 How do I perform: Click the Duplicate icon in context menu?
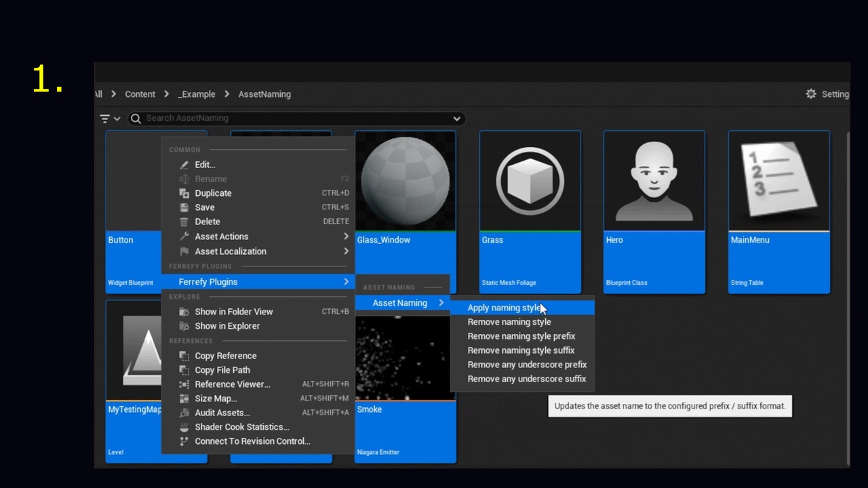(184, 193)
